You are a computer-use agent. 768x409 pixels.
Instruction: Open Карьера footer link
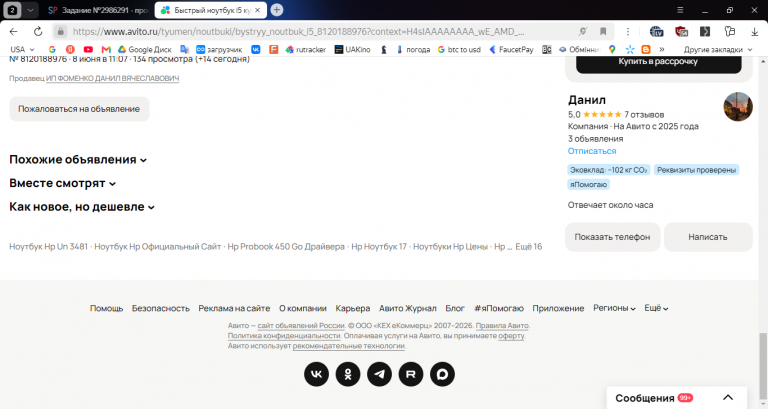coord(353,309)
